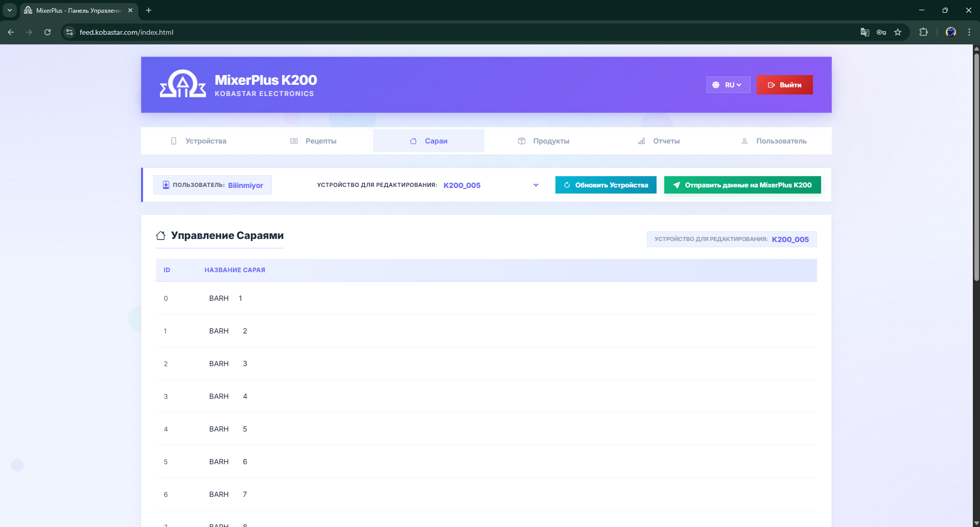980x527 pixels.
Task: Open the tab search dropdown arrow
Action: tap(9, 10)
